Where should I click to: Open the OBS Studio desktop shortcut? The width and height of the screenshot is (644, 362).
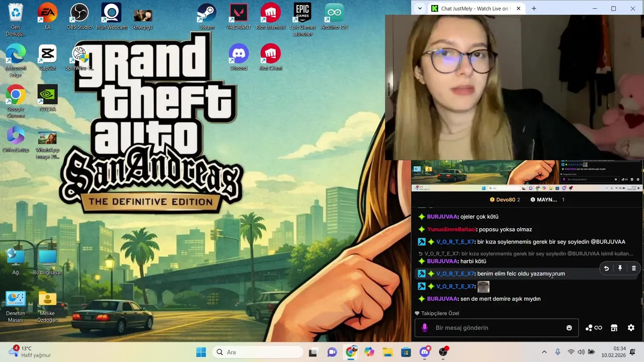pyautogui.click(x=79, y=17)
